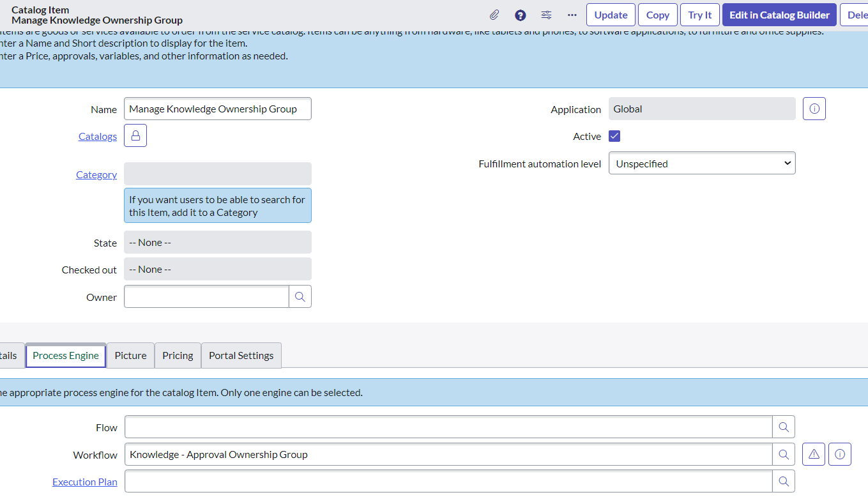This screenshot has height=504, width=868.
Task: Click the category search hint message
Action: click(x=218, y=206)
